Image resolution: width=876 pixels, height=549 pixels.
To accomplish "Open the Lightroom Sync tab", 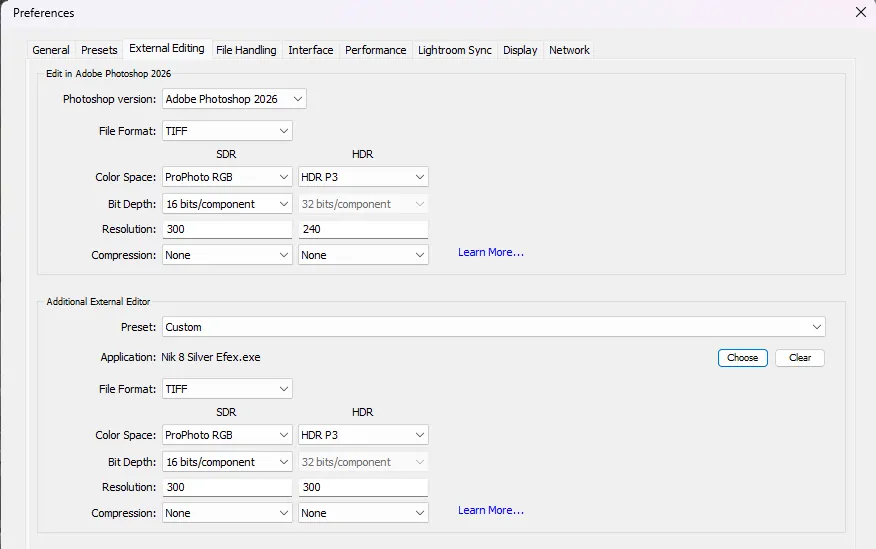I will 454,50.
